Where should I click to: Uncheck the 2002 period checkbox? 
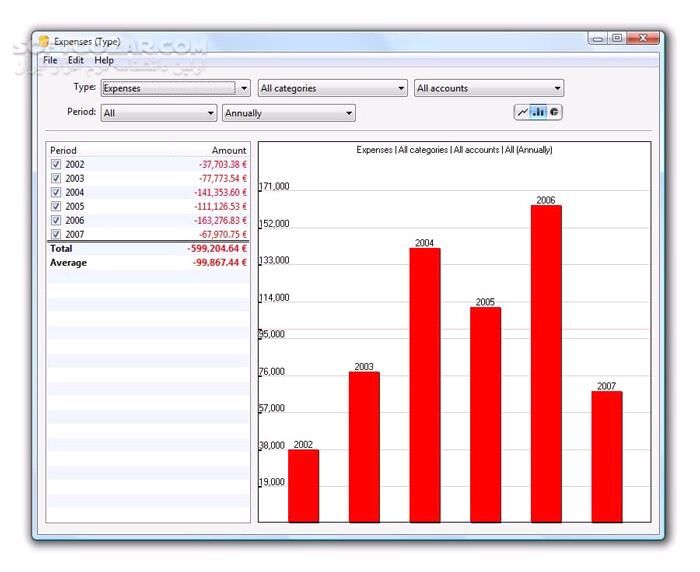[56, 164]
